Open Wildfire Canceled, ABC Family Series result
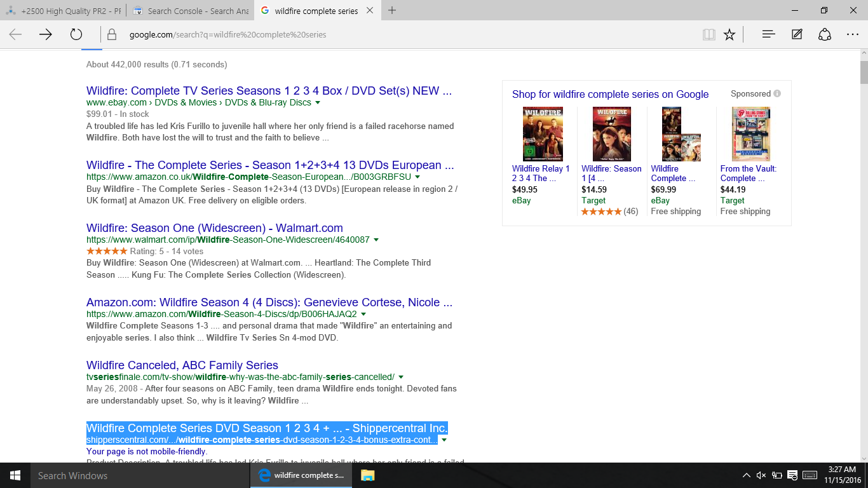The image size is (868, 488). [x=182, y=365]
